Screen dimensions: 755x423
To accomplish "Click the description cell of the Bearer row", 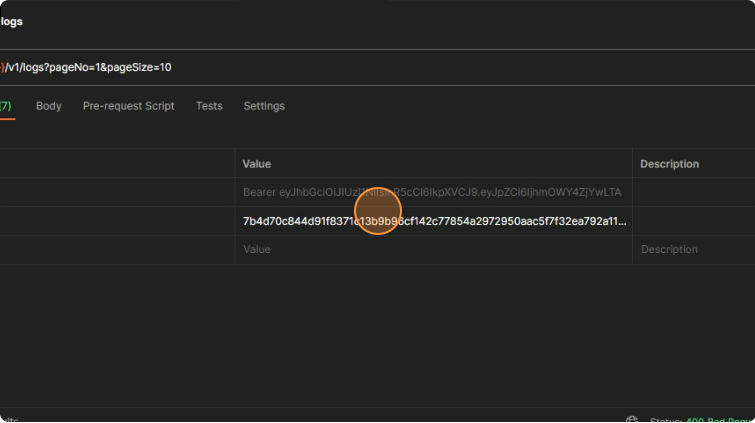I will coord(693,192).
